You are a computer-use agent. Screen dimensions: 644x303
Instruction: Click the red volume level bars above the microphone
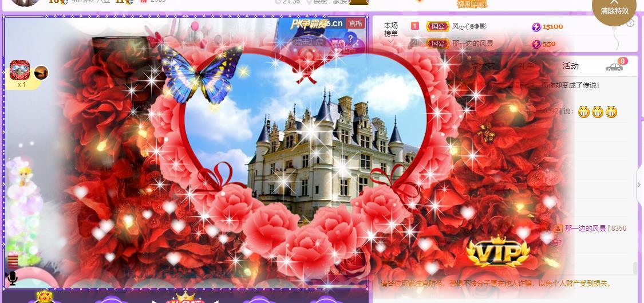pyautogui.click(x=13, y=261)
